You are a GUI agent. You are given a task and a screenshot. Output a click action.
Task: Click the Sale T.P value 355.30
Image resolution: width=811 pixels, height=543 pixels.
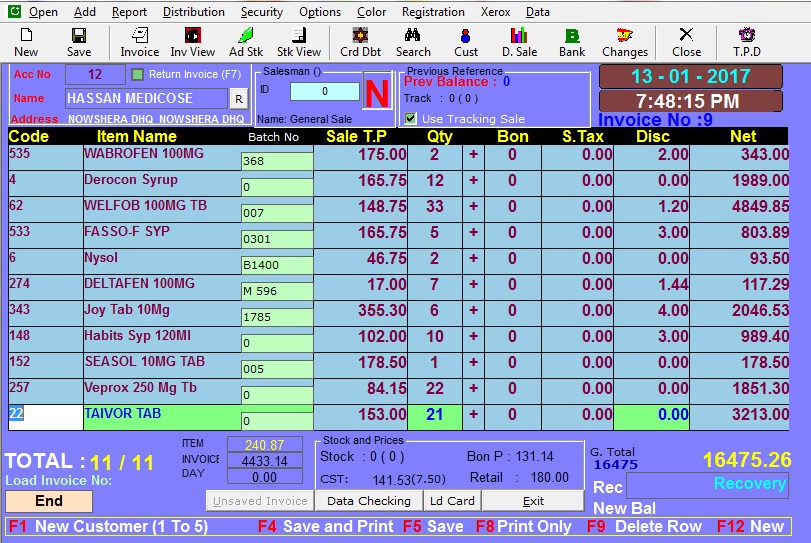coord(382,310)
